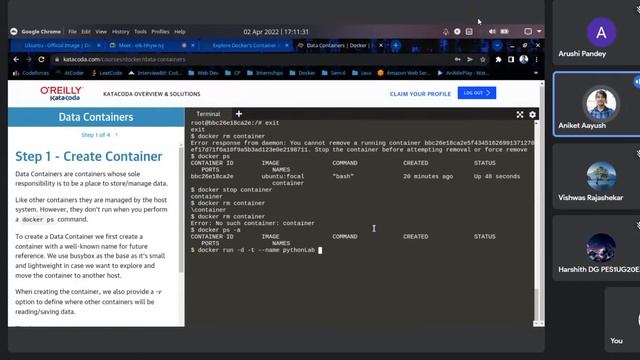
Task: Open the Profiles menu
Action: coord(160,32)
